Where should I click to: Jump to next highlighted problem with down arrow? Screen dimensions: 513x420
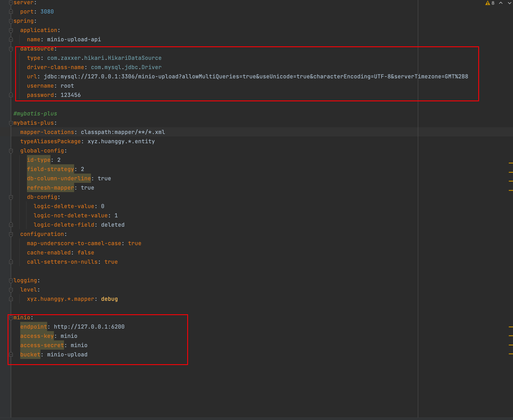point(509,3)
